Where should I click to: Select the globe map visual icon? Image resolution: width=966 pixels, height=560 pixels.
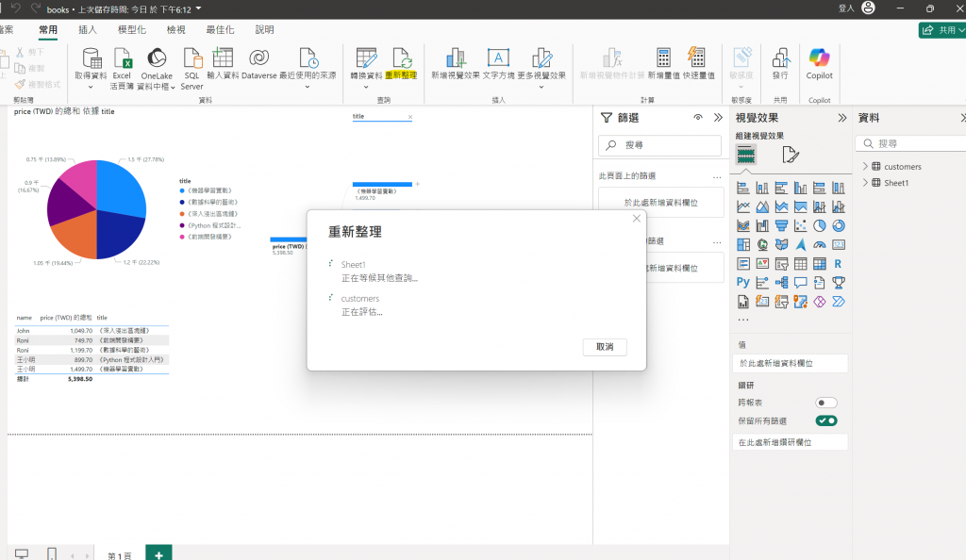click(x=762, y=245)
